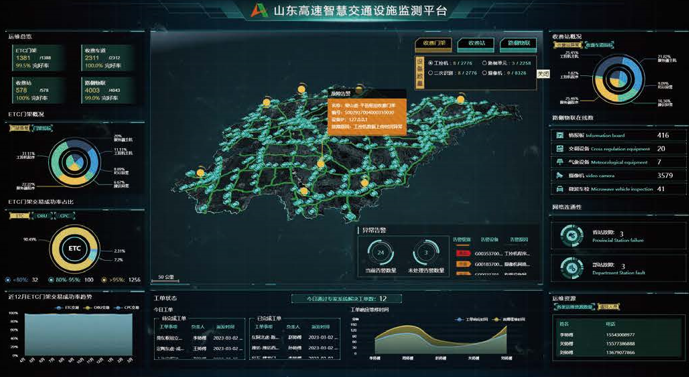
Task: Click the orange map marker popup
Action: tap(367, 116)
